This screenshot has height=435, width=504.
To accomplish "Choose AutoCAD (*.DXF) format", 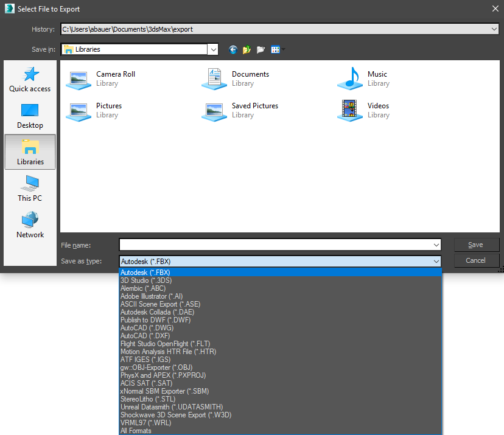I will tap(280, 336).
